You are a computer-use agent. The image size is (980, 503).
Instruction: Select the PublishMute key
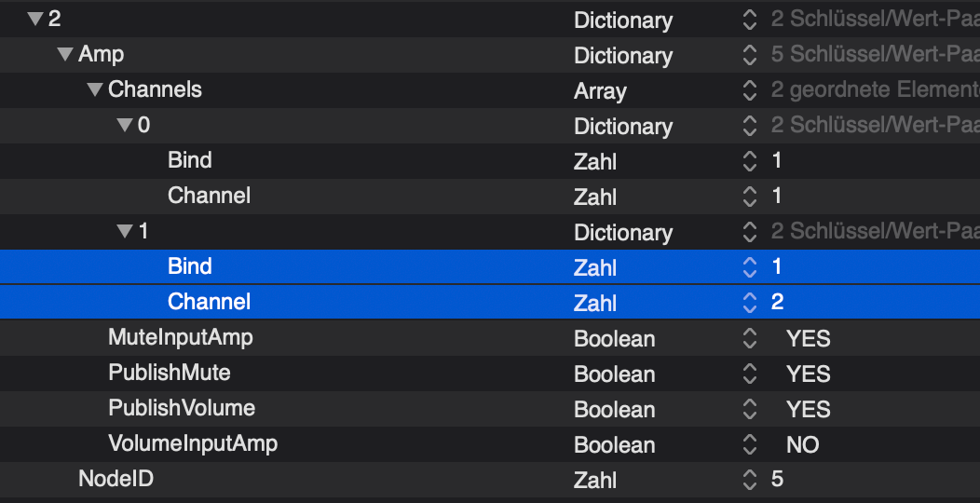click(169, 374)
